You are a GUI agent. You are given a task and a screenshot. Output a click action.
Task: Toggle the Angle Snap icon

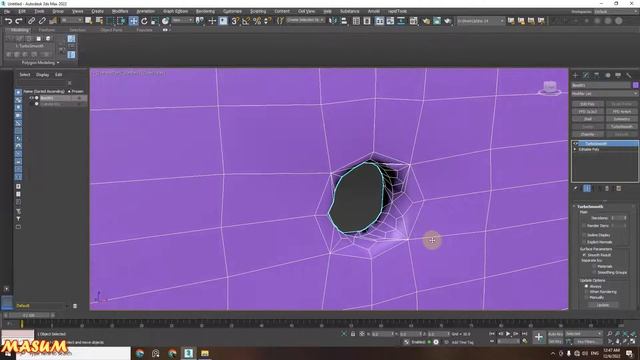click(246, 21)
